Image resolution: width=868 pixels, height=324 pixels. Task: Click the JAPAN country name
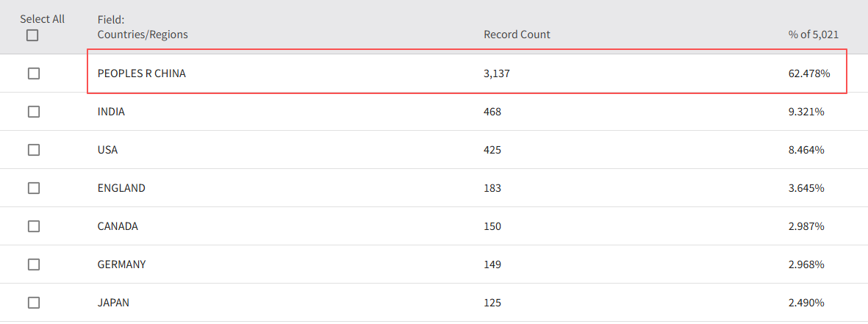[114, 303]
